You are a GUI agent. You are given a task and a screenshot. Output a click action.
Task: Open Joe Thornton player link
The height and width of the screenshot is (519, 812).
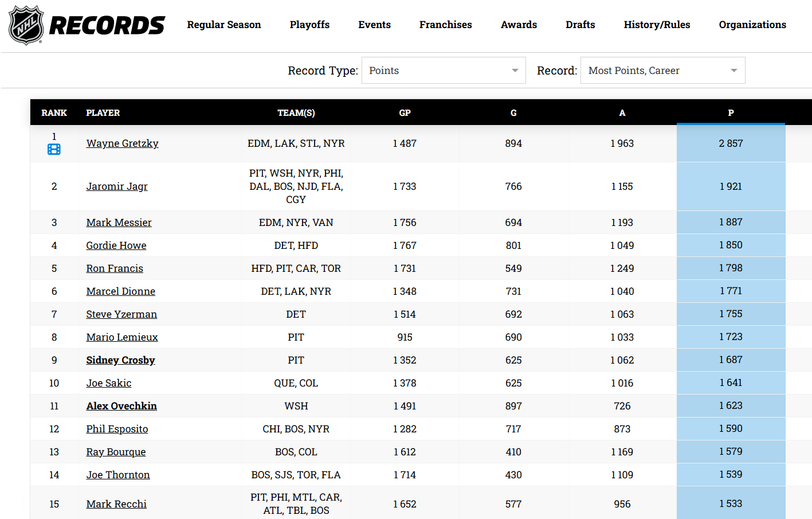click(118, 475)
